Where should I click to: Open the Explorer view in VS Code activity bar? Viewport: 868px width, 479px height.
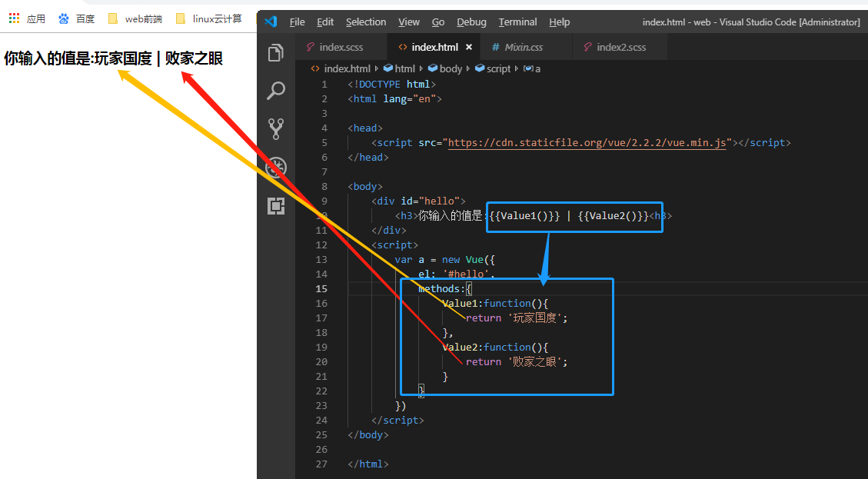276,53
